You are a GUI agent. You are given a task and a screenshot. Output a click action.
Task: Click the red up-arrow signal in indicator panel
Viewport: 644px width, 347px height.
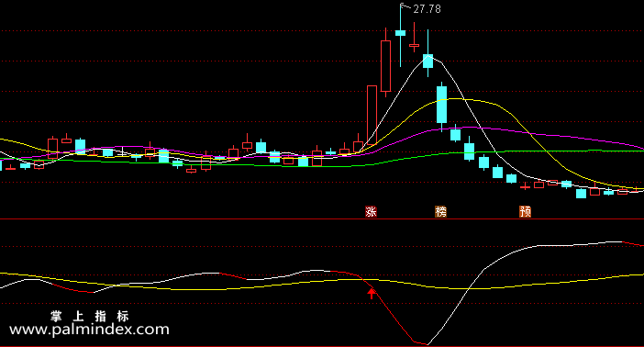pyautogui.click(x=372, y=294)
